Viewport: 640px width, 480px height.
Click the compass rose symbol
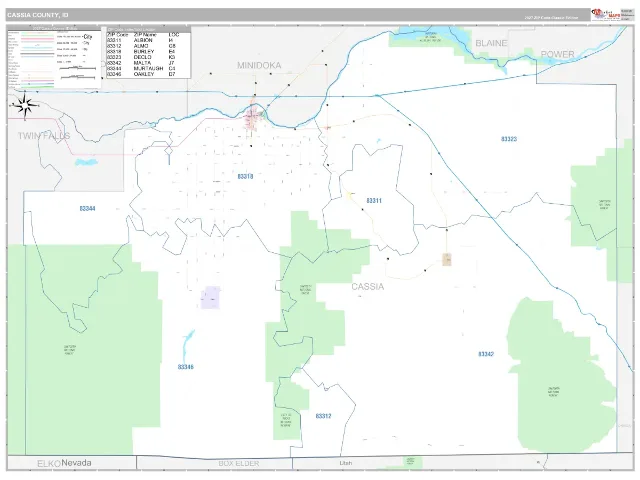point(25,106)
